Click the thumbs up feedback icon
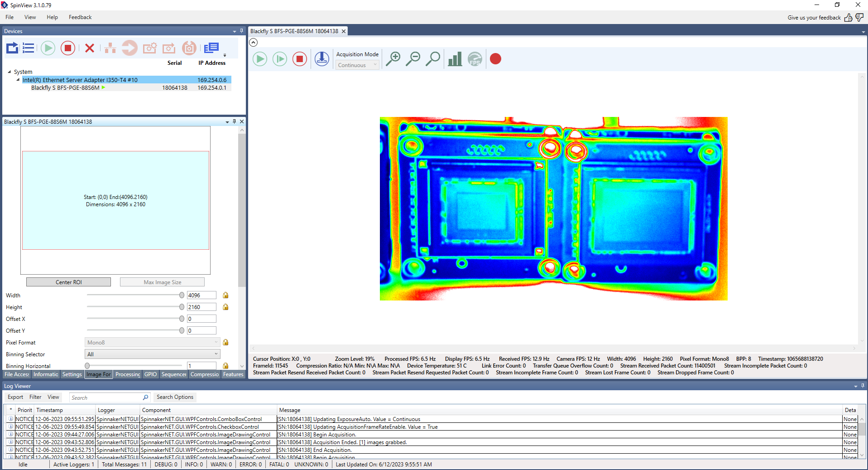Viewport: 868px width, 470px height. pyautogui.click(x=848, y=18)
